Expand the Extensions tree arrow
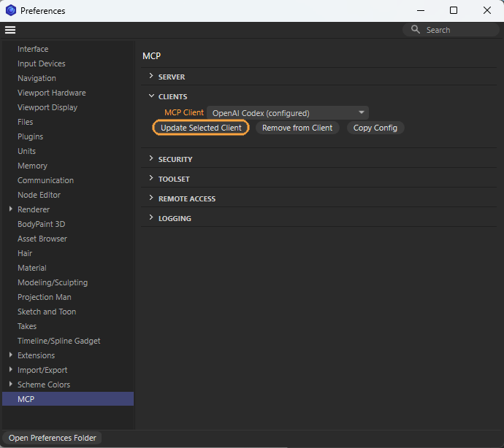This screenshot has height=448, width=504. 11,355
